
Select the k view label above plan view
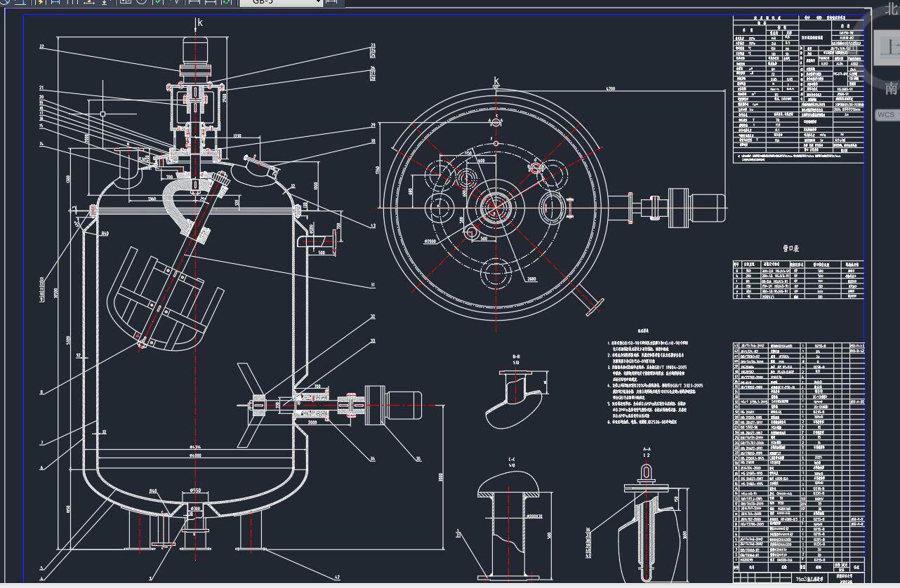496,82
